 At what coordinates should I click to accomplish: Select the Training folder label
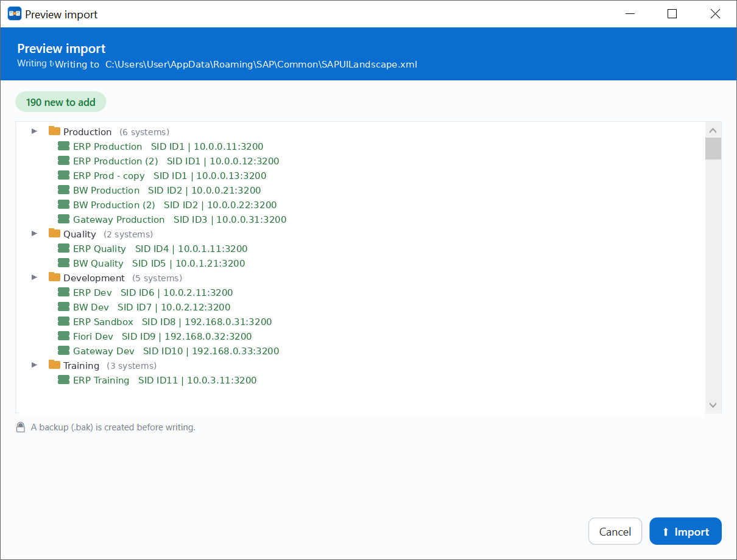[x=81, y=366]
